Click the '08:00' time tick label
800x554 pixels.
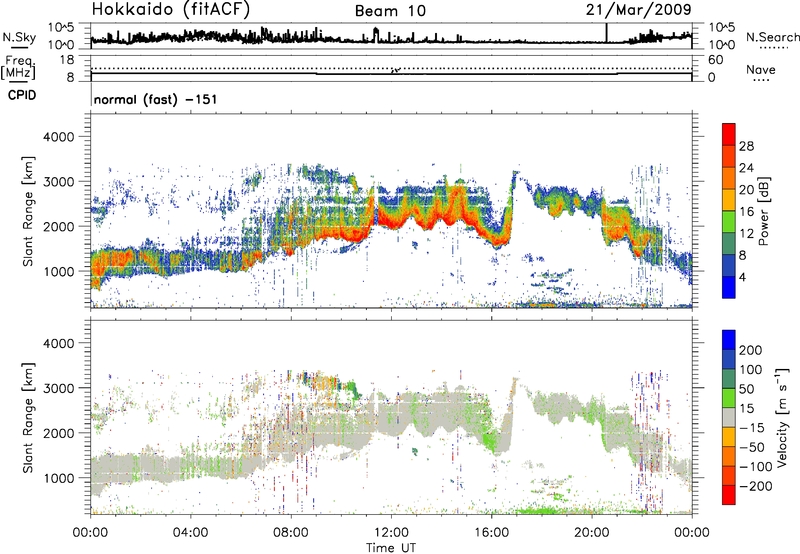291,533
